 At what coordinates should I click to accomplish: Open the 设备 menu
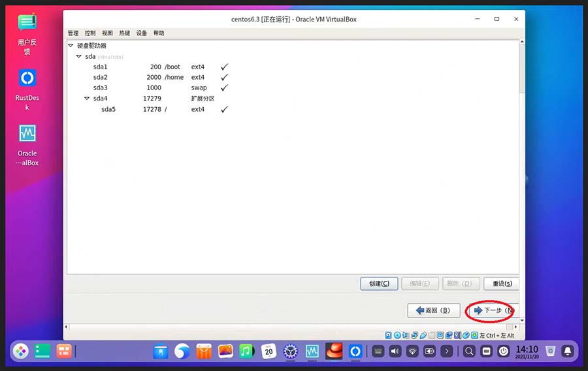pos(142,33)
